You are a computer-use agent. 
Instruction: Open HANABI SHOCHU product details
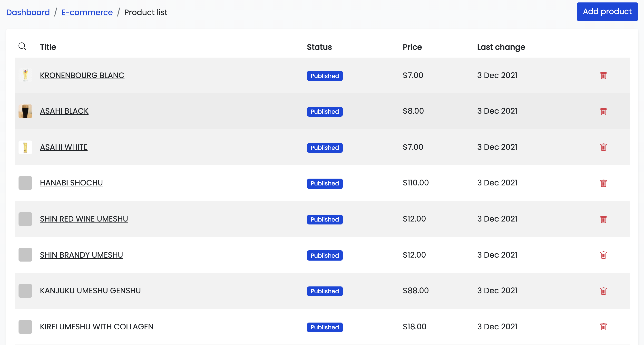click(71, 183)
